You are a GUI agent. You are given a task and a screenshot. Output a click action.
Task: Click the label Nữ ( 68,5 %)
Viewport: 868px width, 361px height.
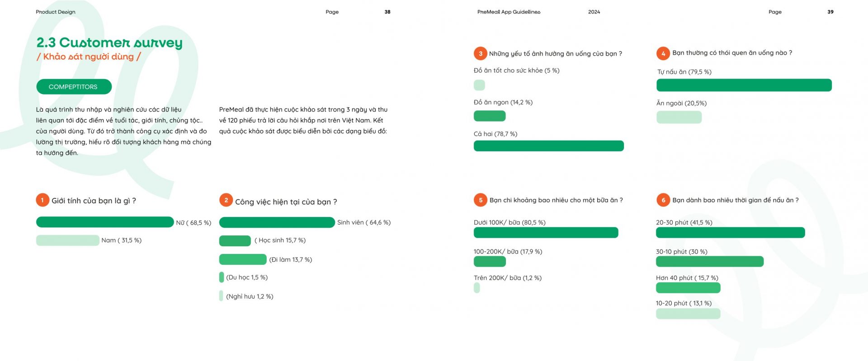click(193, 223)
